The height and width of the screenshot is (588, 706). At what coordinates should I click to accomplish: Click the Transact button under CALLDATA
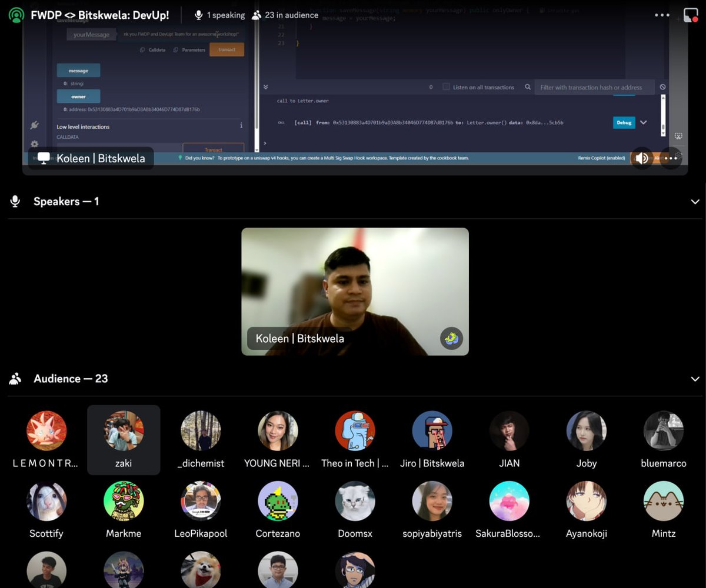[x=213, y=149]
